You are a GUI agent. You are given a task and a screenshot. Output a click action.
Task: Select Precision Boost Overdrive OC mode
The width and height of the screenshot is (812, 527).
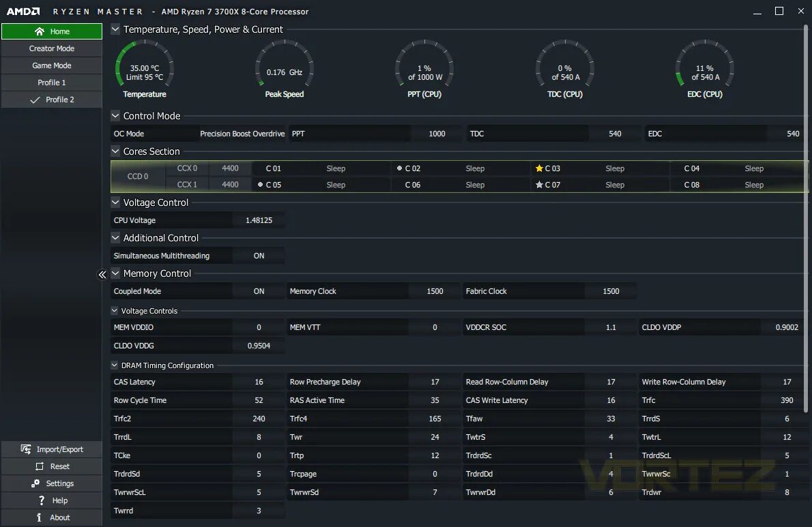coord(242,134)
